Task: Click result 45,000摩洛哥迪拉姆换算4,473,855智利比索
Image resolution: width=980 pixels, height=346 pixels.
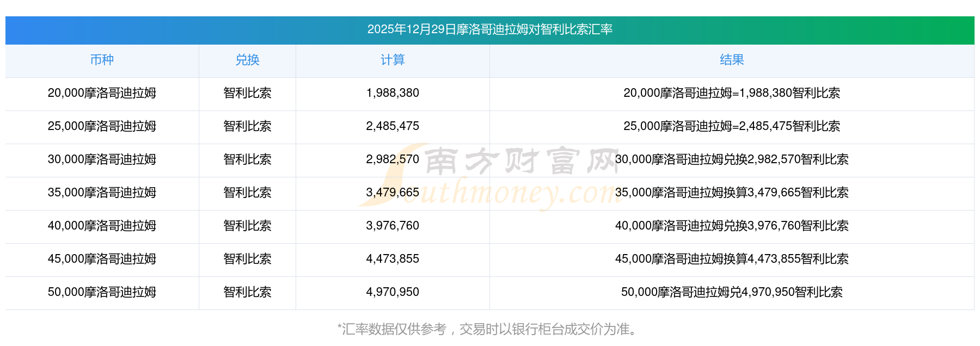Action: [732, 259]
